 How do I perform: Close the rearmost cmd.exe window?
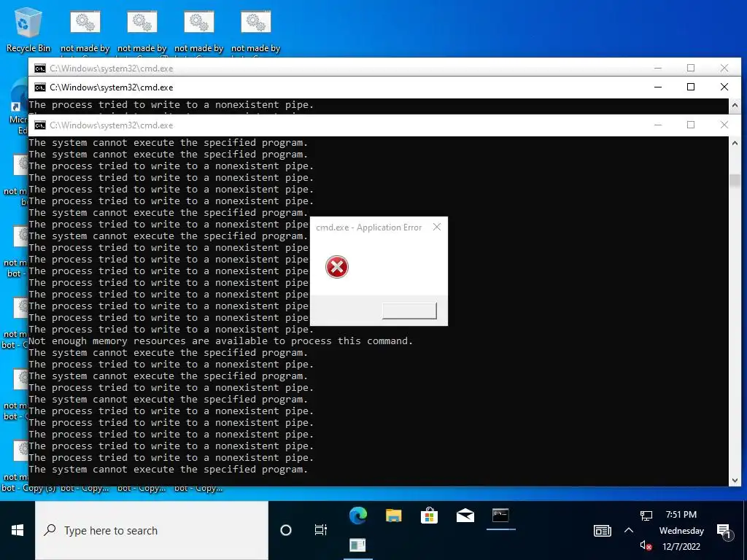pos(724,68)
